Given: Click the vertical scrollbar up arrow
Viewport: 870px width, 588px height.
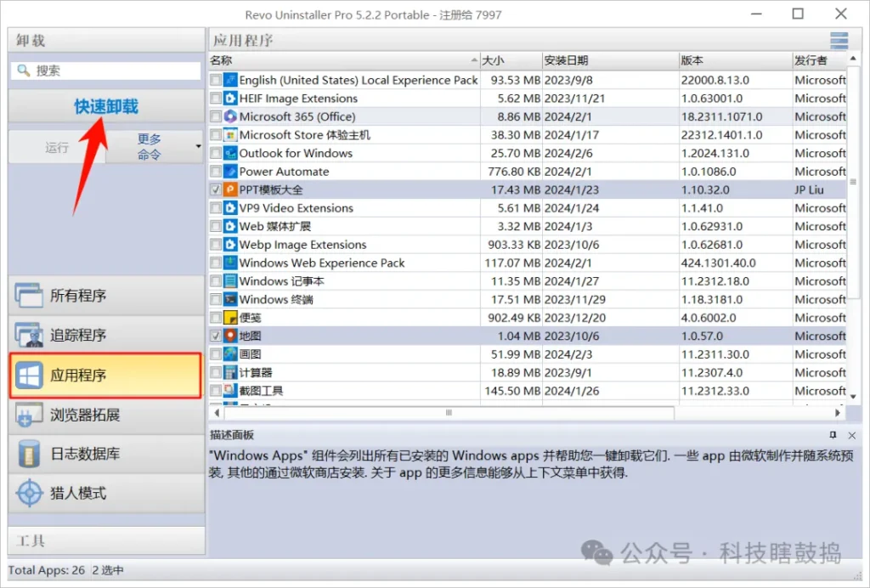Looking at the screenshot, I should [853, 59].
